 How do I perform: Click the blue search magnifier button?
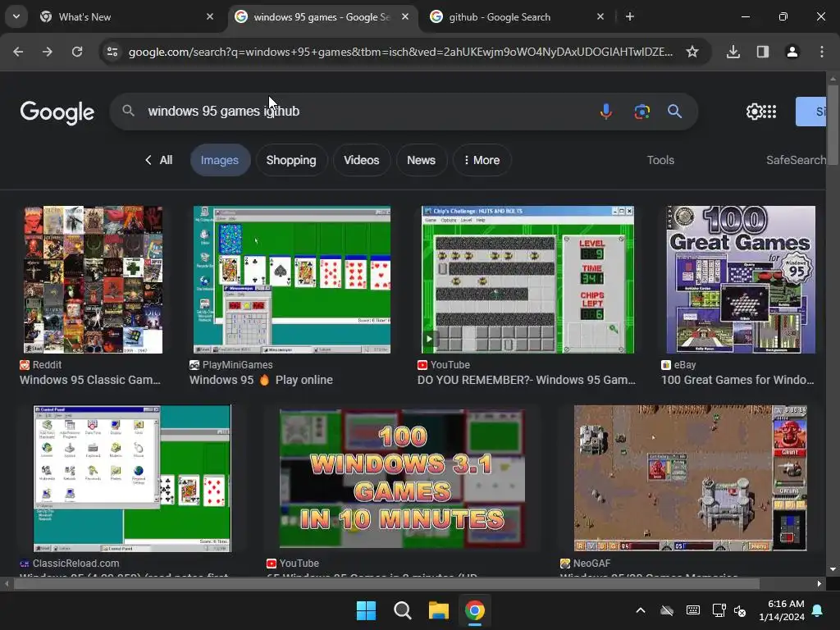click(674, 112)
